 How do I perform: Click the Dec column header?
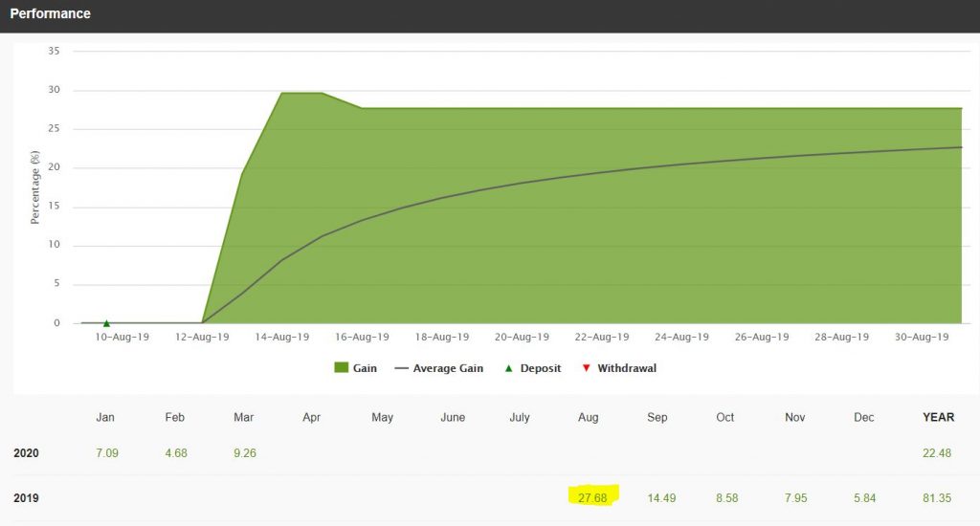point(864,417)
